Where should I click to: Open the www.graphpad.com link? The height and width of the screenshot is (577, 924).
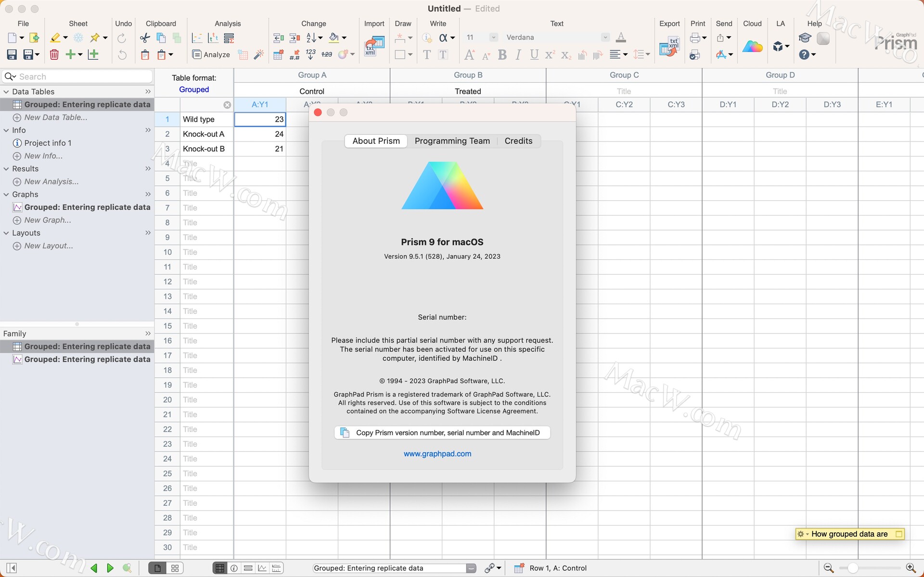(x=437, y=453)
